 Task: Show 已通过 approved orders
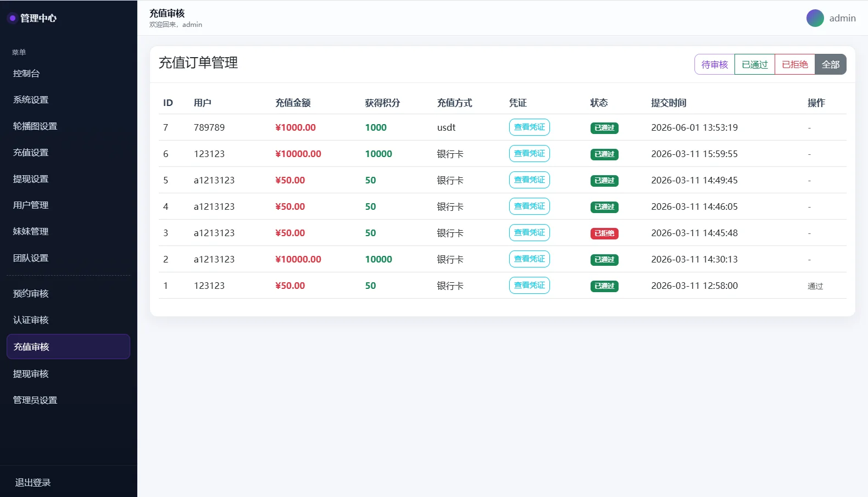[754, 64]
